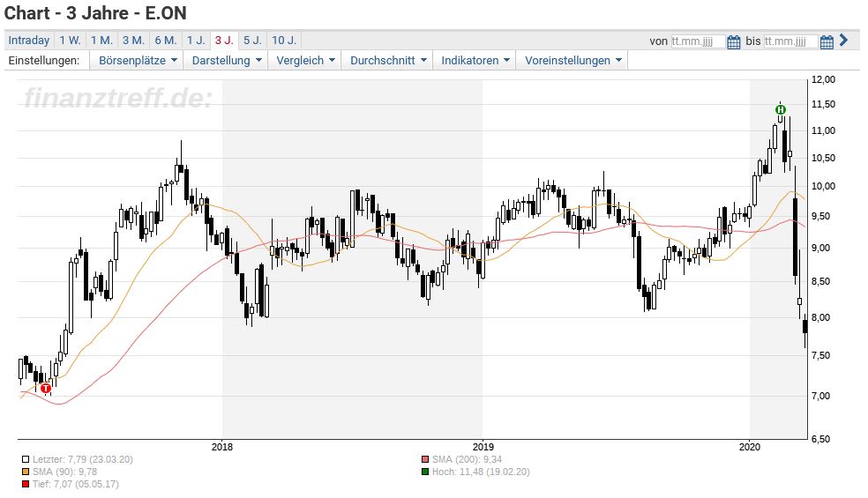
Task: Click the 2018 axis label
Action: pos(222,447)
